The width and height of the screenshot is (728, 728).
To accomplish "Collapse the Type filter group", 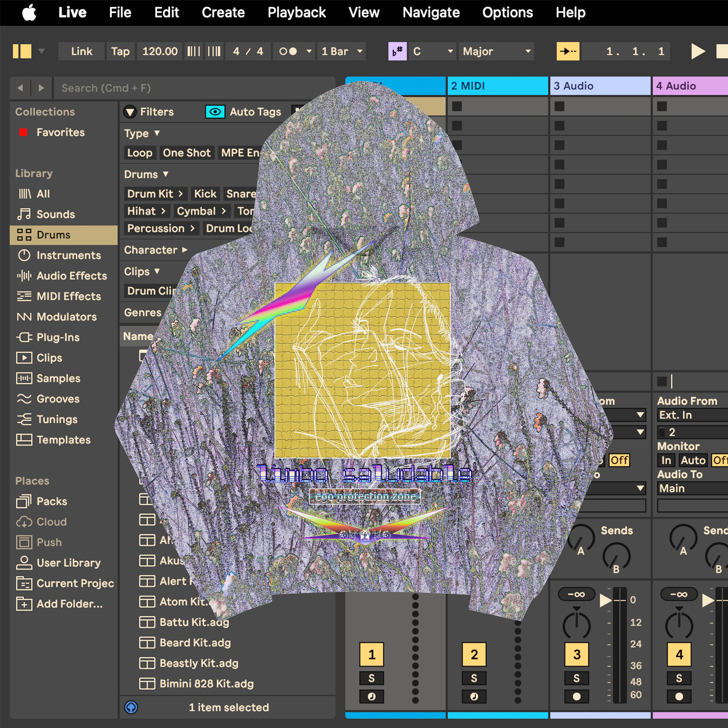I will pyautogui.click(x=157, y=133).
